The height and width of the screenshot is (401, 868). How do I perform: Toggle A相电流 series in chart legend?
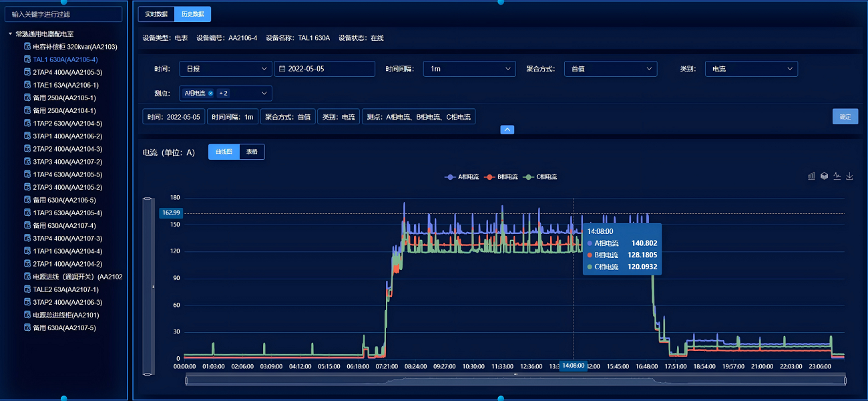462,177
